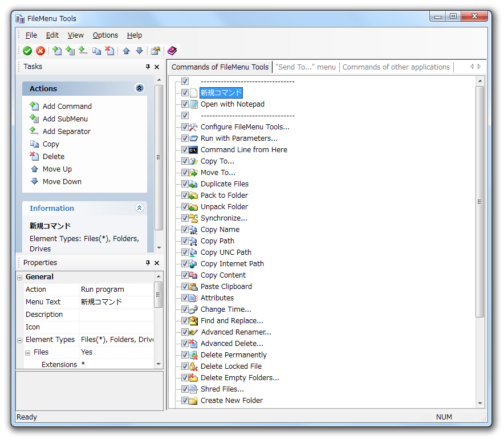504x440 pixels.
Task: Click Add Separator link in Actions panel
Action: tap(67, 132)
